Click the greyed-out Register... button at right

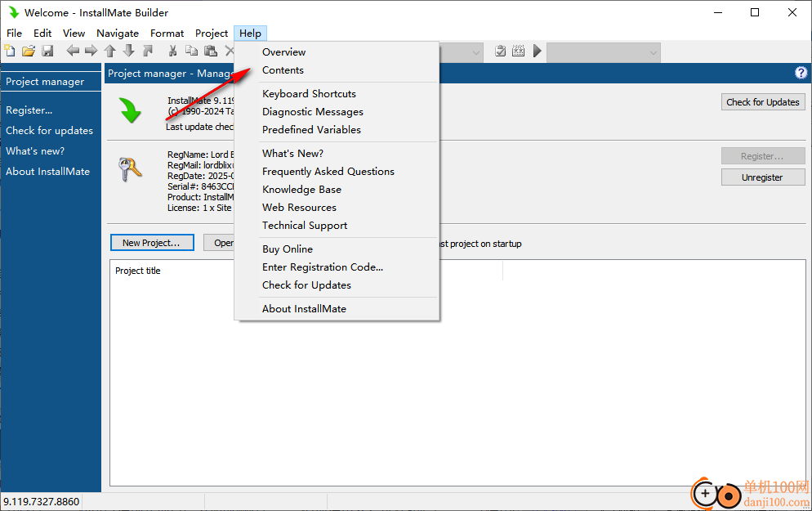[x=763, y=156]
